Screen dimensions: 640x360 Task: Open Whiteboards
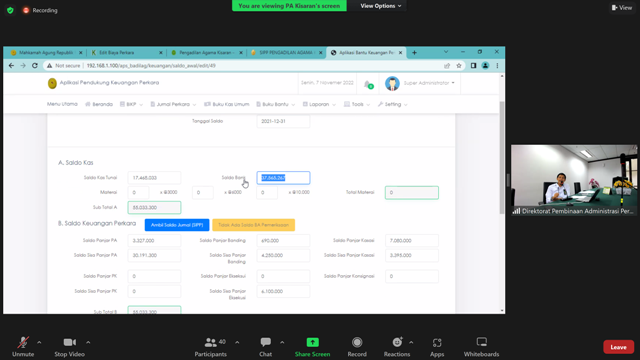[x=482, y=347]
